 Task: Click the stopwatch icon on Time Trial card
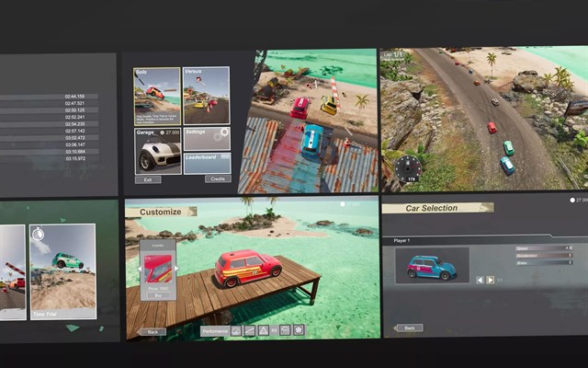tap(38, 234)
